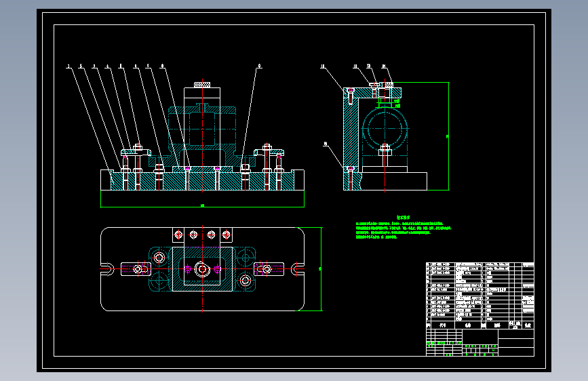Click the left U-slot of the base plate in the top view
Viewport: 588px width, 381px height.
click(x=108, y=269)
